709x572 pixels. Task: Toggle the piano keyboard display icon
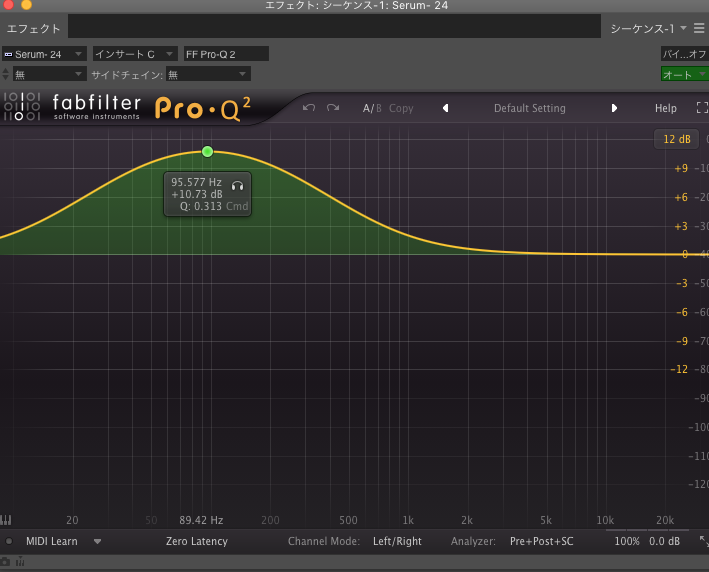tap(6, 520)
